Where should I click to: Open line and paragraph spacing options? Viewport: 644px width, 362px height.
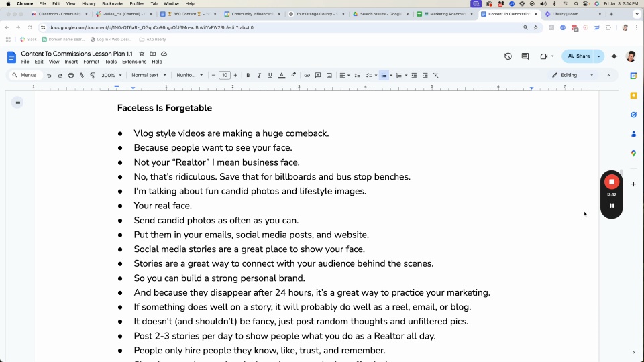click(358, 76)
